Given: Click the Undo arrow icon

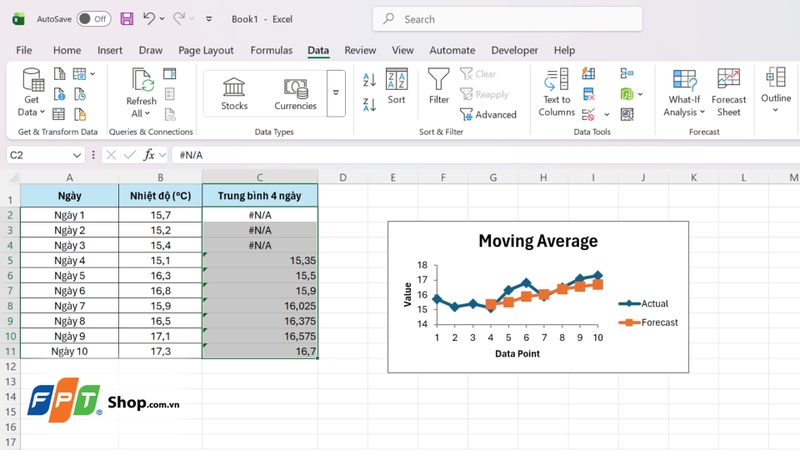Looking at the screenshot, I should (x=150, y=19).
